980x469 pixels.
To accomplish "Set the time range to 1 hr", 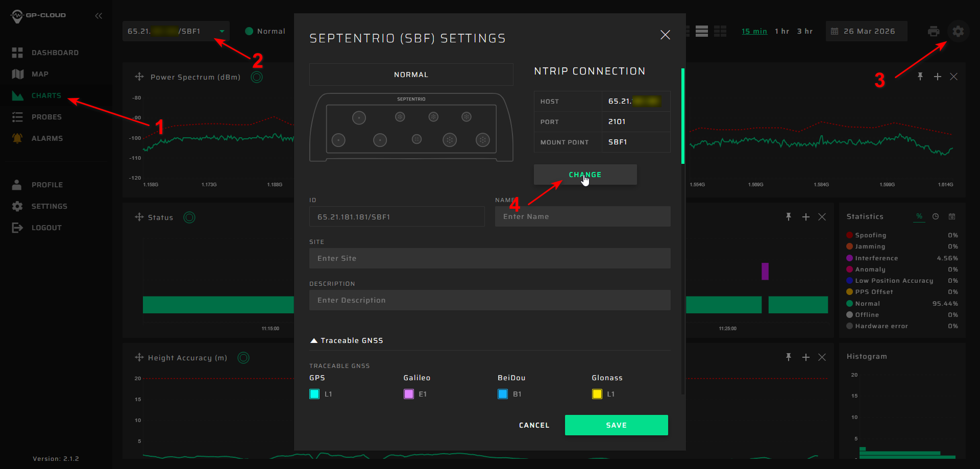I will 782,31.
